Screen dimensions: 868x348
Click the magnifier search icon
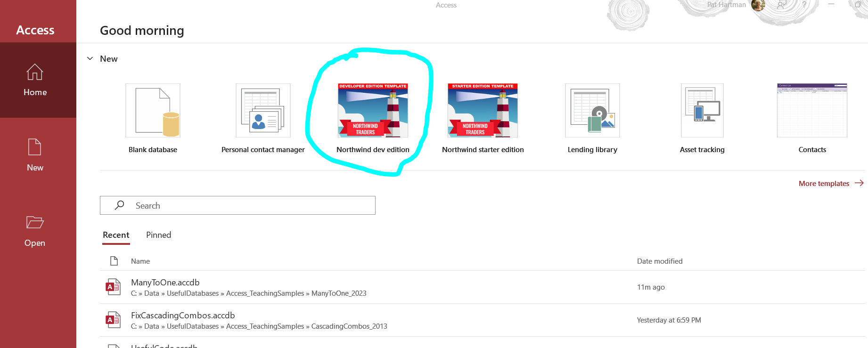point(120,205)
